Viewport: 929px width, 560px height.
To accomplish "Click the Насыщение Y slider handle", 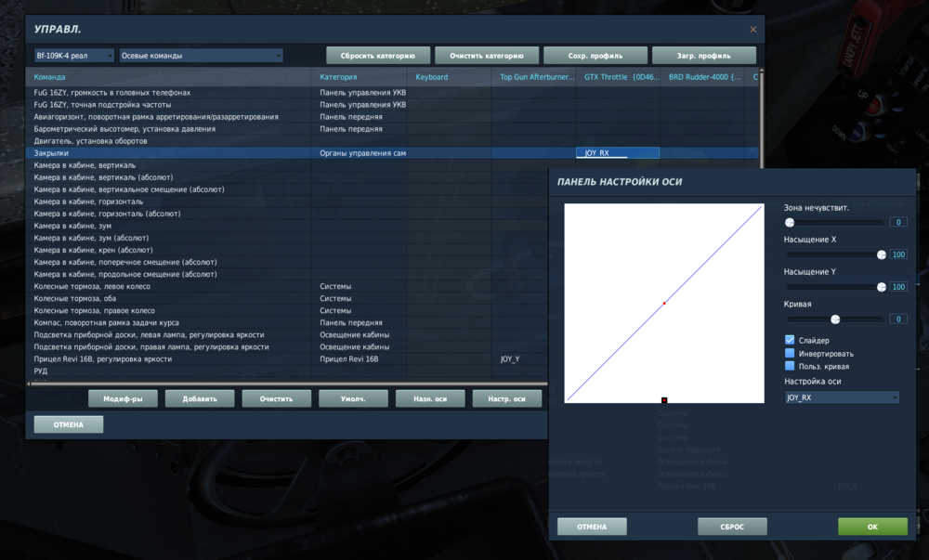I will tap(882, 287).
